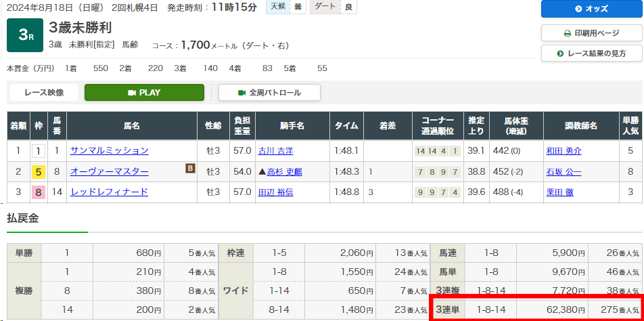
Task: Click the white bracket number 1 badge
Action: (39, 152)
